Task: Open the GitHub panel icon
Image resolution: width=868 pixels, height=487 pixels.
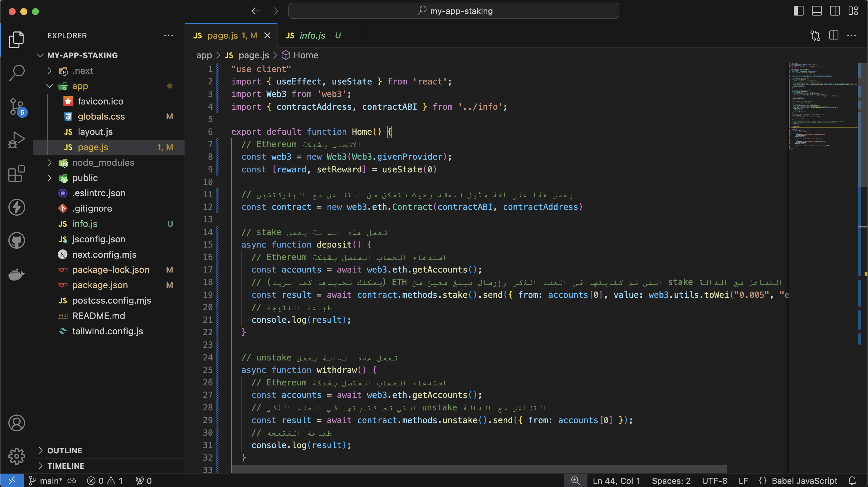Action: click(x=16, y=240)
